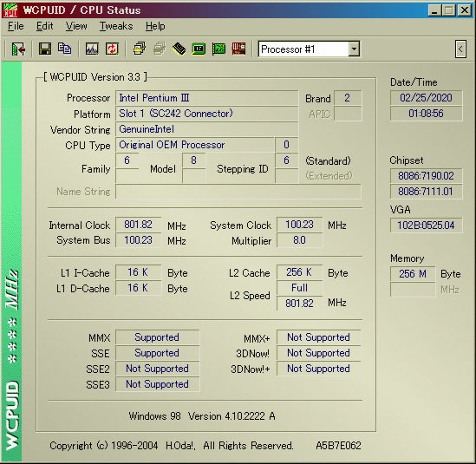The image size is (476, 464).
Task: Click the Stepping ID value 6
Action: point(287,160)
